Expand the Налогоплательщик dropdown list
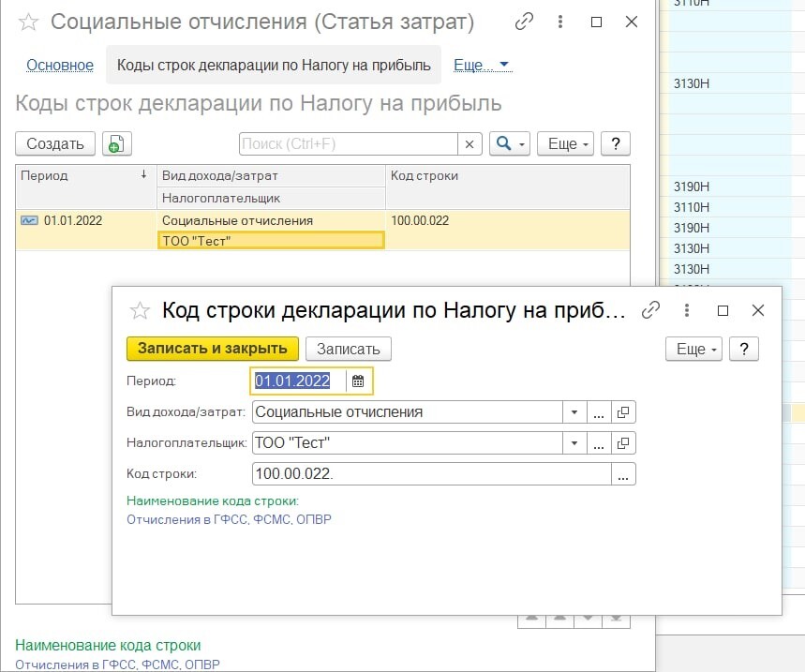The width and height of the screenshot is (805, 672). point(574,442)
